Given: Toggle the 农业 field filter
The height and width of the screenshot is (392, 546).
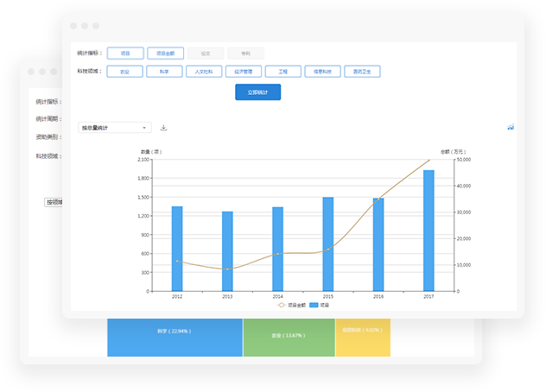Looking at the screenshot, I should [x=124, y=72].
